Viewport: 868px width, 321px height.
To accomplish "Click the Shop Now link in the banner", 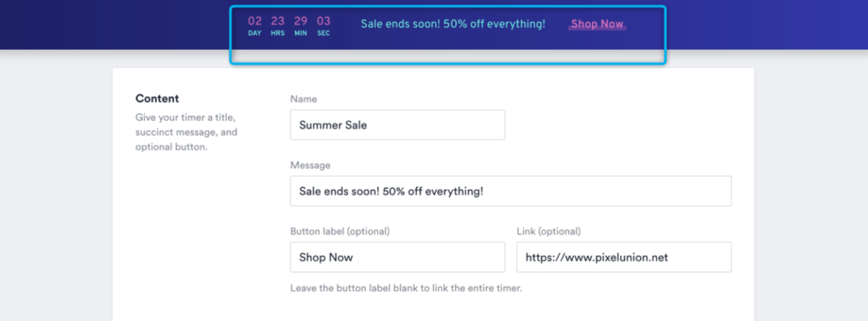I will coord(598,25).
